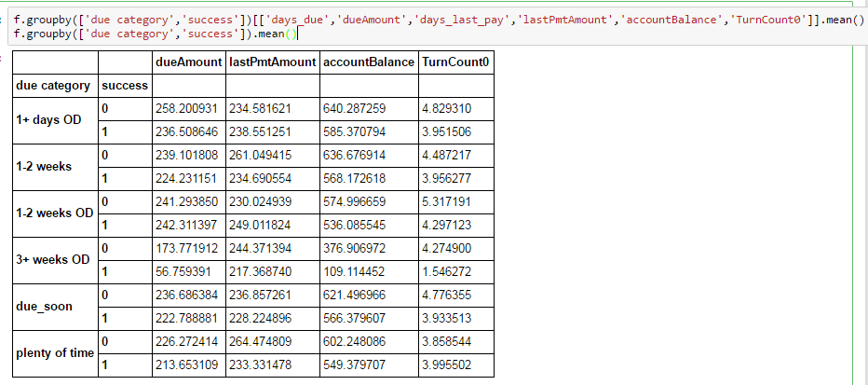Select the TurnCount0 column header
868x385 pixels.
pos(456,62)
